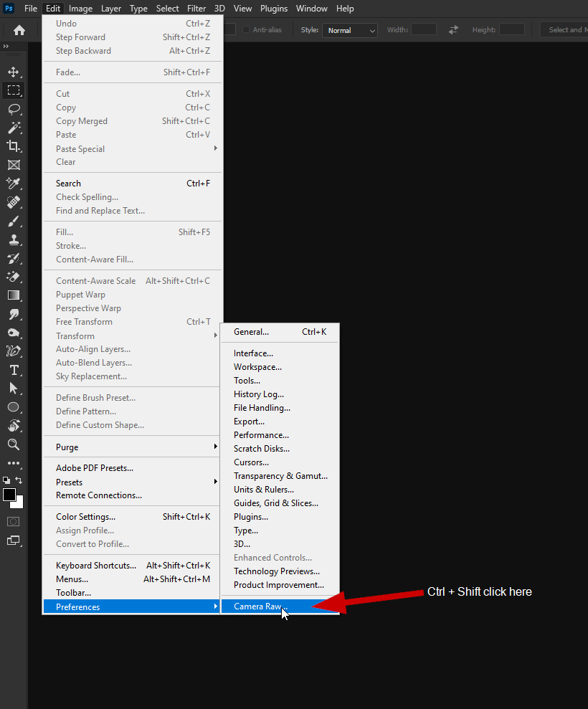
Task: Select the Lasso tool
Action: [x=14, y=109]
